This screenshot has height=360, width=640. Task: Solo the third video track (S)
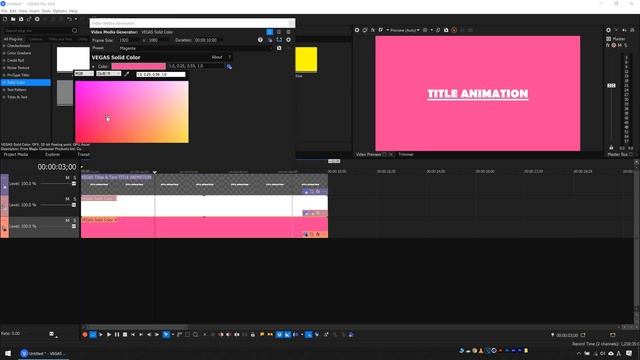75,220
